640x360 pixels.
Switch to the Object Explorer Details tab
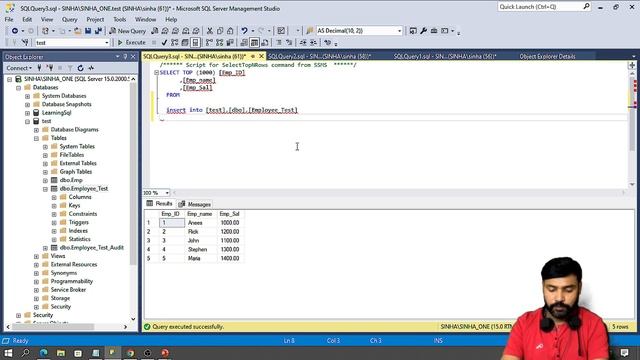click(x=547, y=56)
